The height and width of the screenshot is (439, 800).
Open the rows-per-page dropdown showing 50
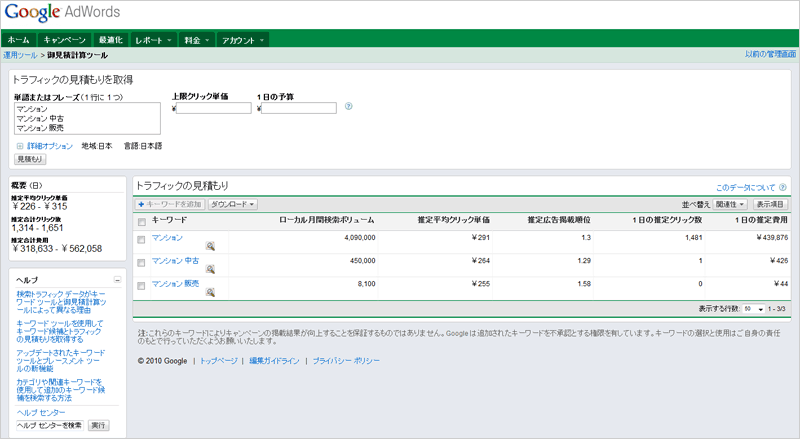click(754, 310)
